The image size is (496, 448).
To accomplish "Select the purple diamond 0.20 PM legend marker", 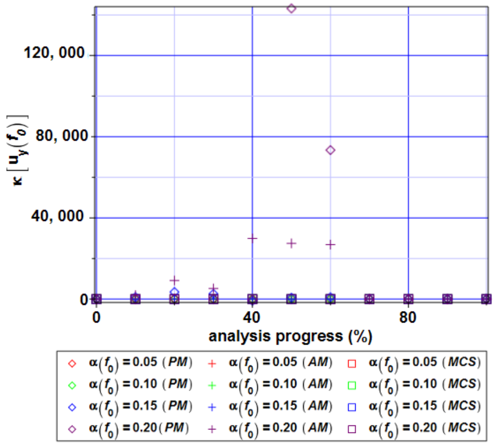I will click(x=72, y=429).
